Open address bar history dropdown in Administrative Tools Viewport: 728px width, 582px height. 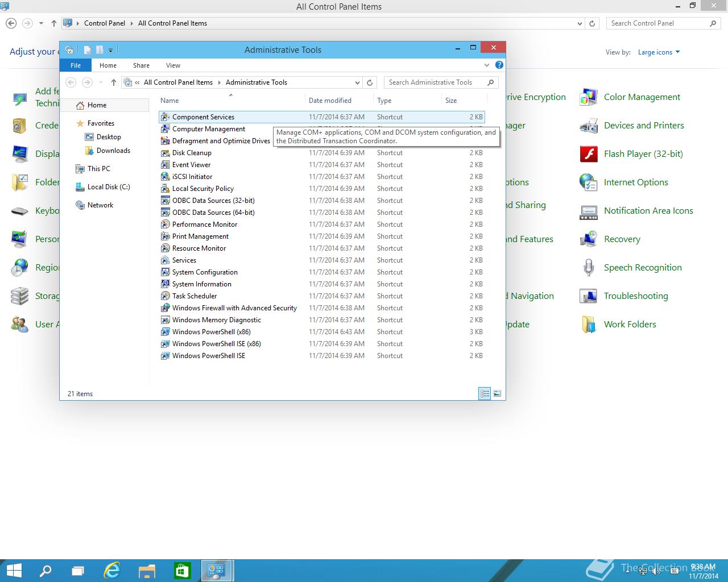coord(357,82)
